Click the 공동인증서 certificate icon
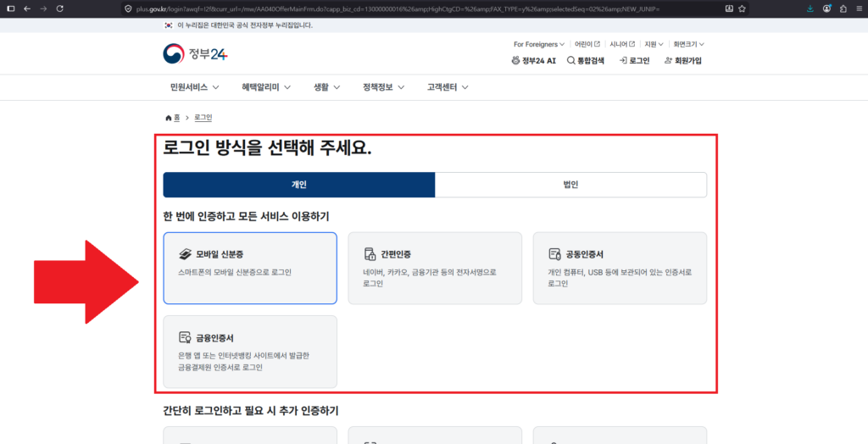 pyautogui.click(x=554, y=255)
